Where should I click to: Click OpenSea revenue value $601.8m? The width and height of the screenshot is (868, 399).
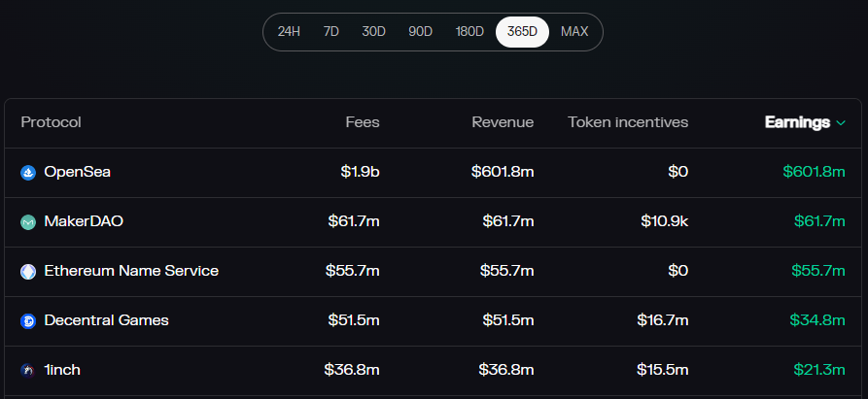coord(503,172)
